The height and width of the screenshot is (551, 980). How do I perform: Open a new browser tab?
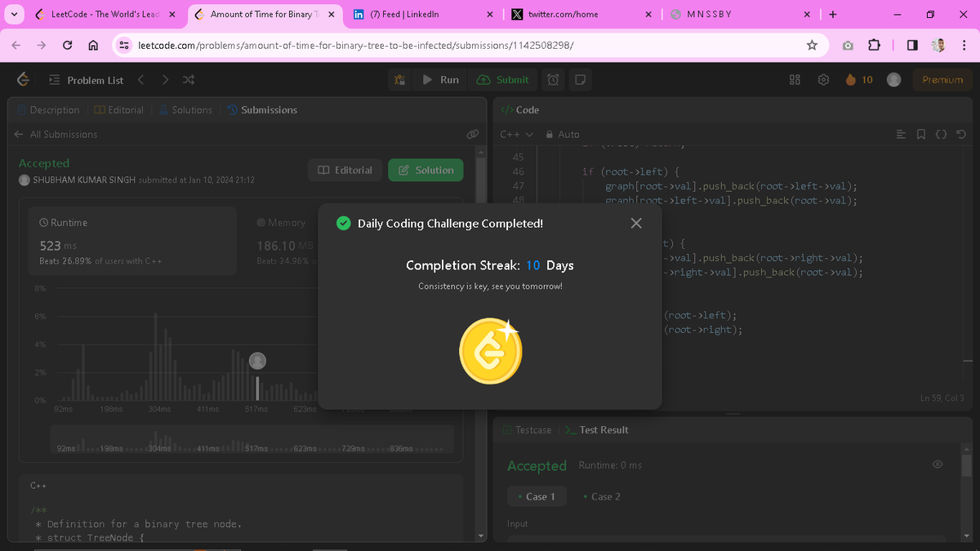click(x=832, y=14)
